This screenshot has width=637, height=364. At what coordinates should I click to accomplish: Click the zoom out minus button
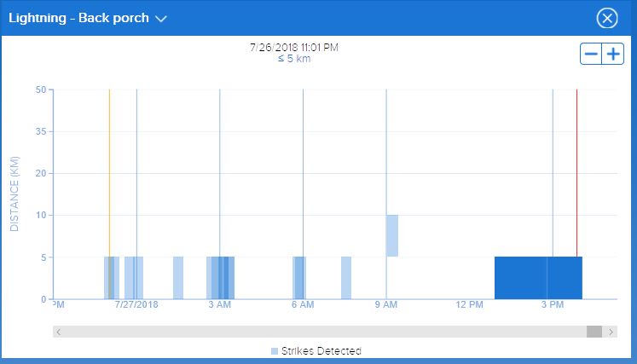[x=591, y=54]
